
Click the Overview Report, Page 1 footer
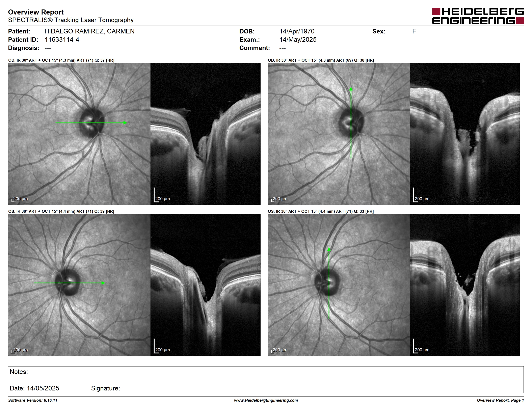[x=500, y=400]
